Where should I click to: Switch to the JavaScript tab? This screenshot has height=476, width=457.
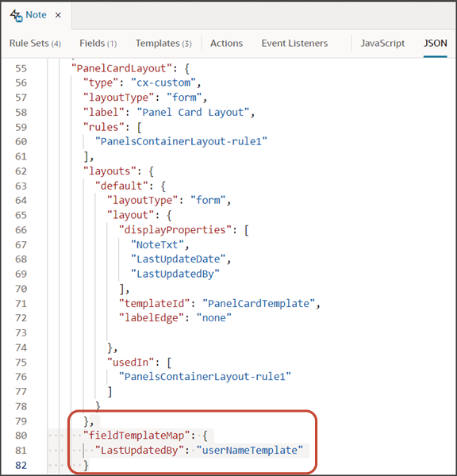(382, 44)
